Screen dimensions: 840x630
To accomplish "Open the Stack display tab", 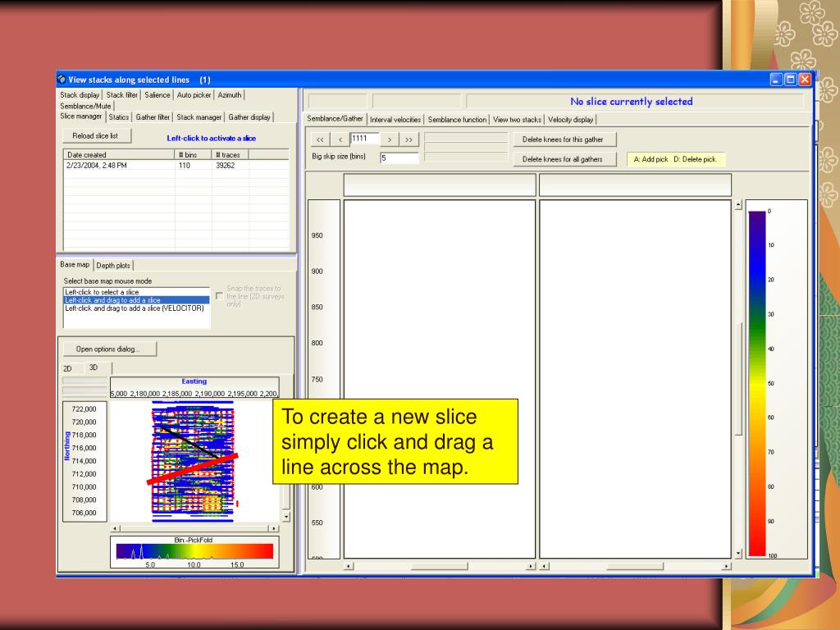I will pyautogui.click(x=80, y=95).
